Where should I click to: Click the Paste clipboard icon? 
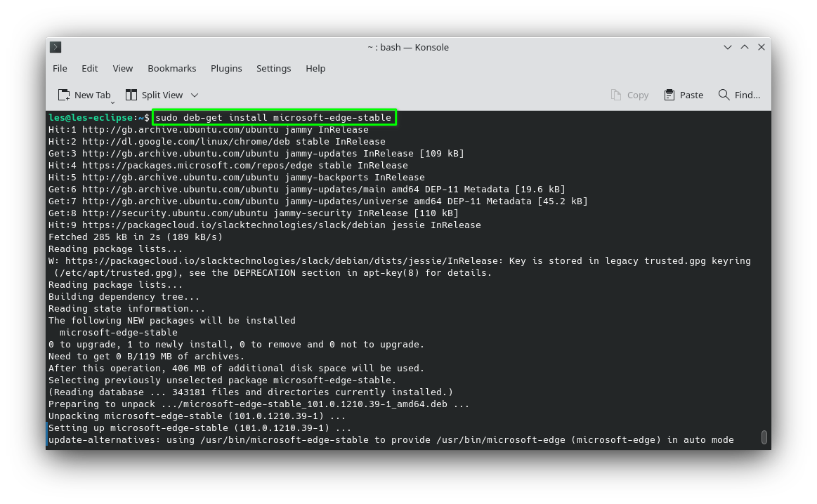(x=669, y=95)
